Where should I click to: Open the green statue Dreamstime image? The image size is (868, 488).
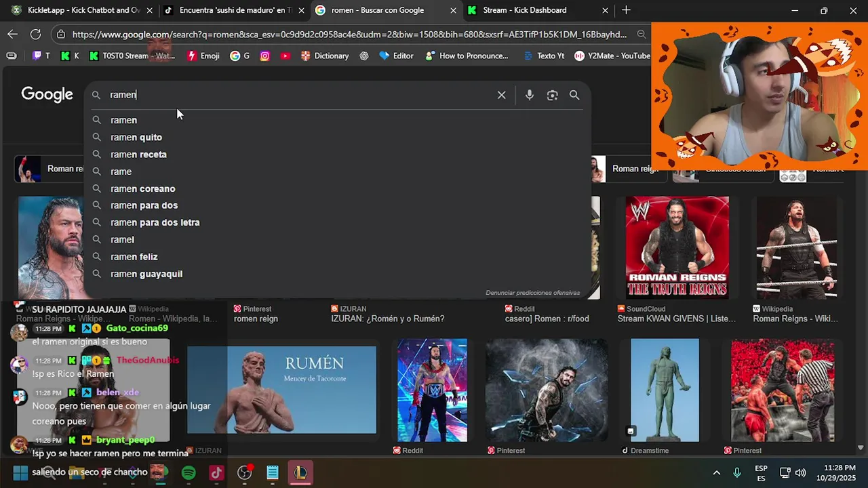click(665, 390)
